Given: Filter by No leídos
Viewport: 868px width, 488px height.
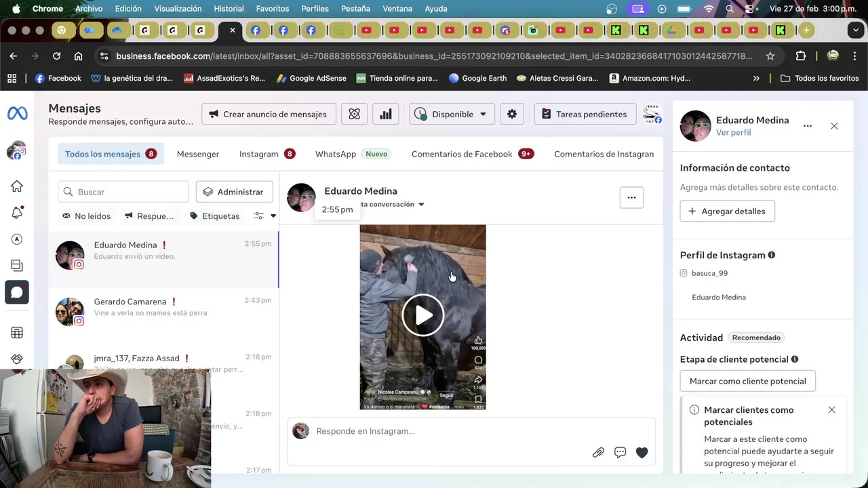Looking at the screenshot, I should (x=86, y=216).
